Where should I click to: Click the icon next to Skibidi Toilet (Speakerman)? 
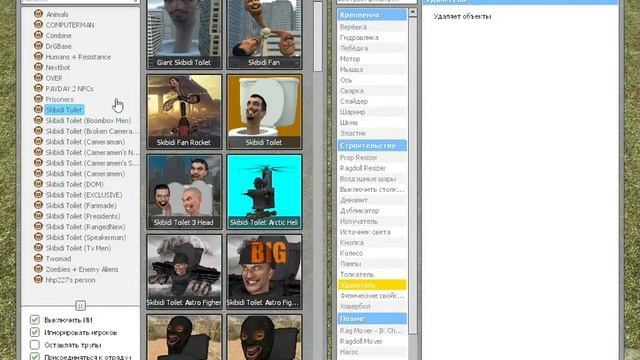(38, 237)
